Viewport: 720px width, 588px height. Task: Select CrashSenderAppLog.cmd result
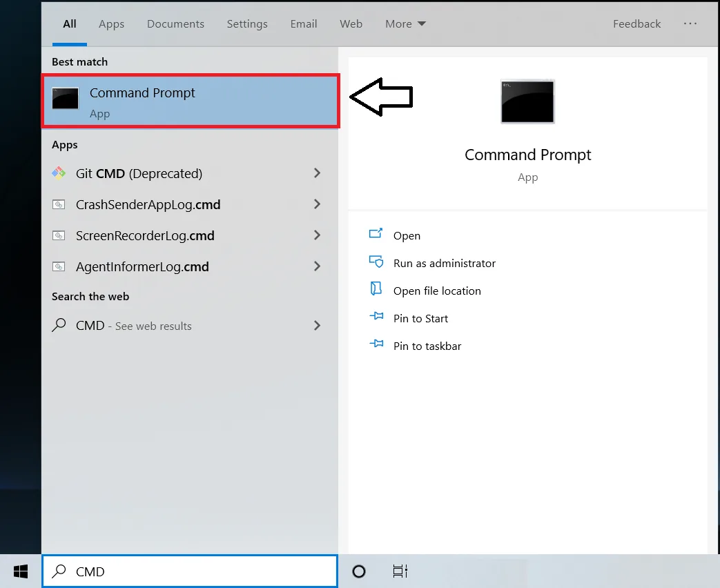point(190,204)
